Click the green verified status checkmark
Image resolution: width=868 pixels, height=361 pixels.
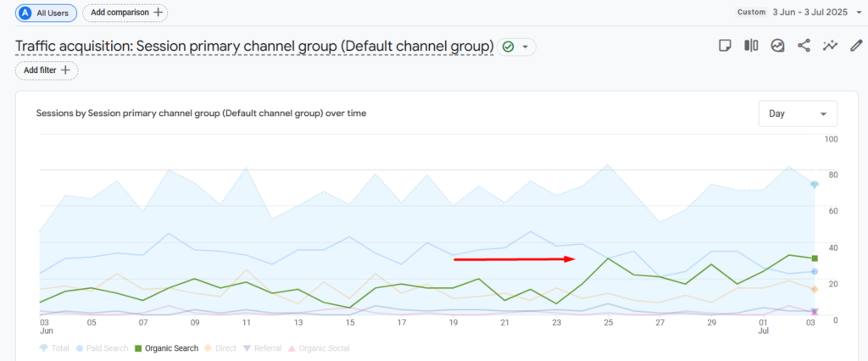[x=508, y=47]
